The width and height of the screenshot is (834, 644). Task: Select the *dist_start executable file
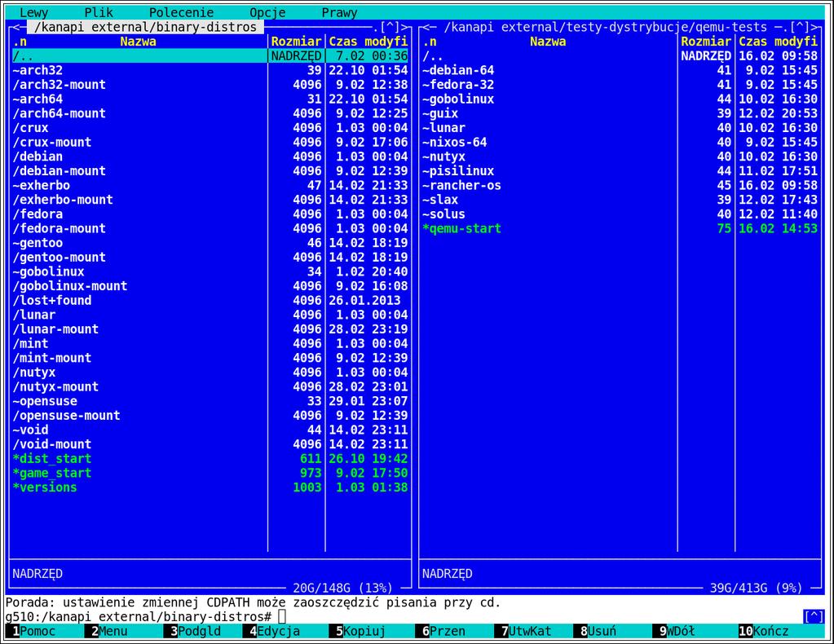pyautogui.click(x=210, y=458)
